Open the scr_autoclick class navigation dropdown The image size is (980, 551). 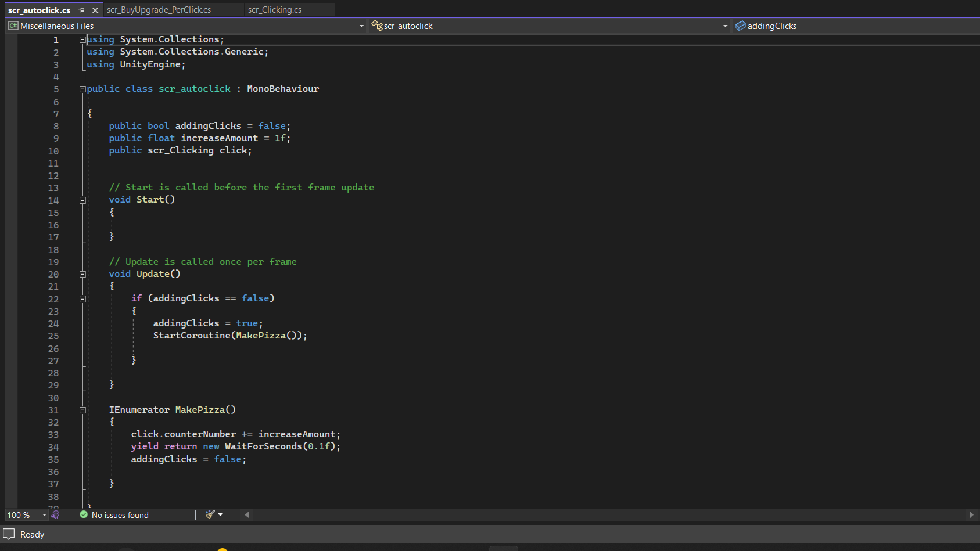724,26
